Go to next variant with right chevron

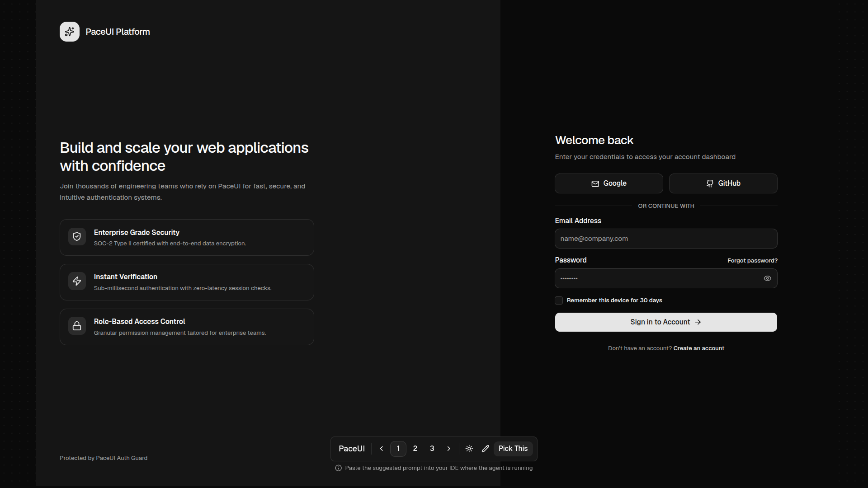(448, 449)
